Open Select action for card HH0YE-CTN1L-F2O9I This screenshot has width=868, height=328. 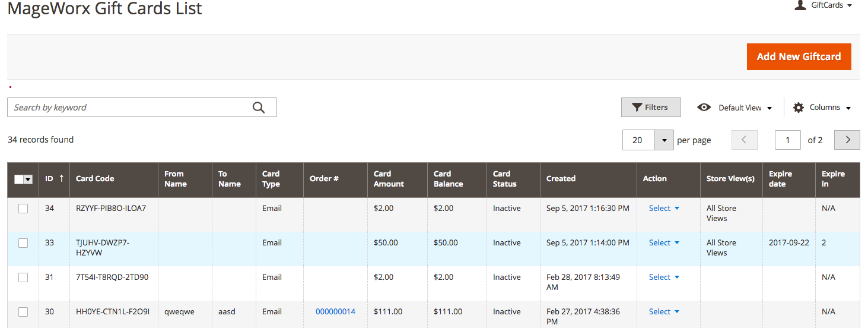tap(664, 312)
